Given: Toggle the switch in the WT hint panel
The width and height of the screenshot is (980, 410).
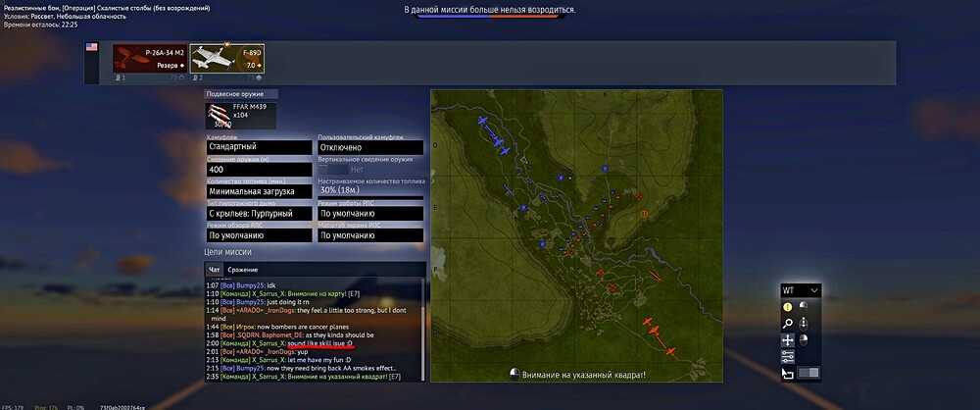Looking at the screenshot, I should click(x=808, y=373).
